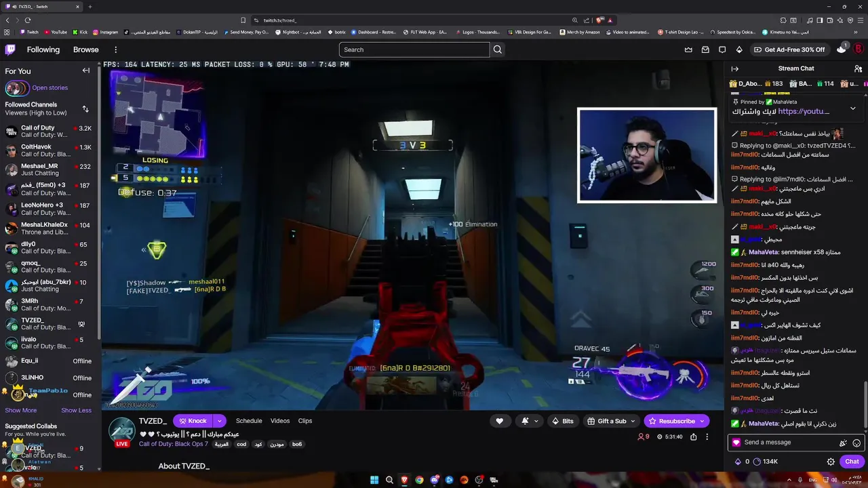Screen dimensions: 868x488
Task: Open notification bell dropdown for the channel
Action: tap(530, 421)
